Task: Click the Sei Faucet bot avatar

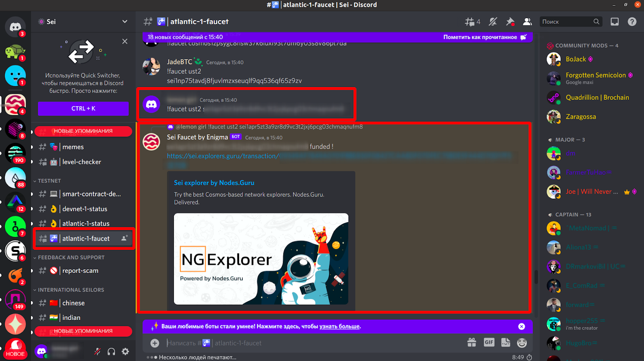Action: click(x=151, y=142)
